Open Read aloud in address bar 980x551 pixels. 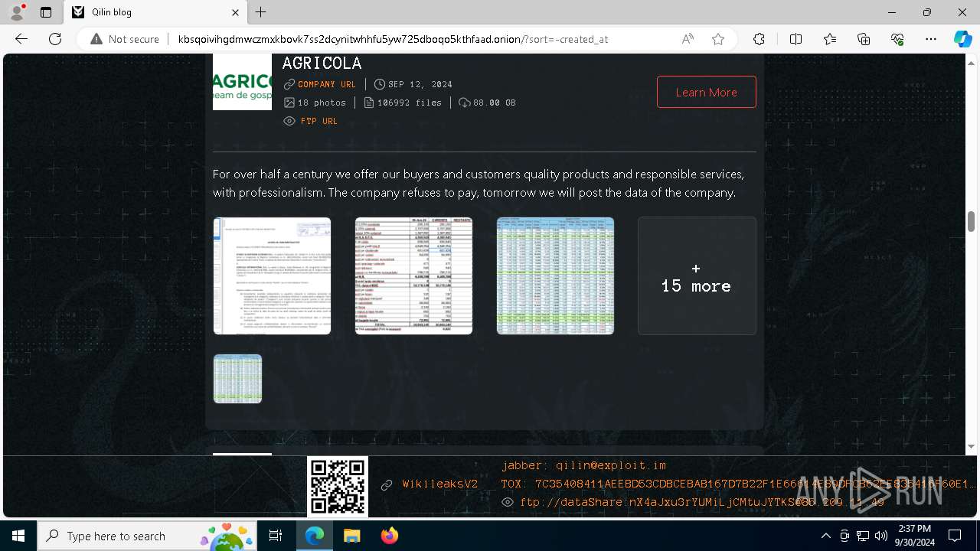tap(688, 39)
